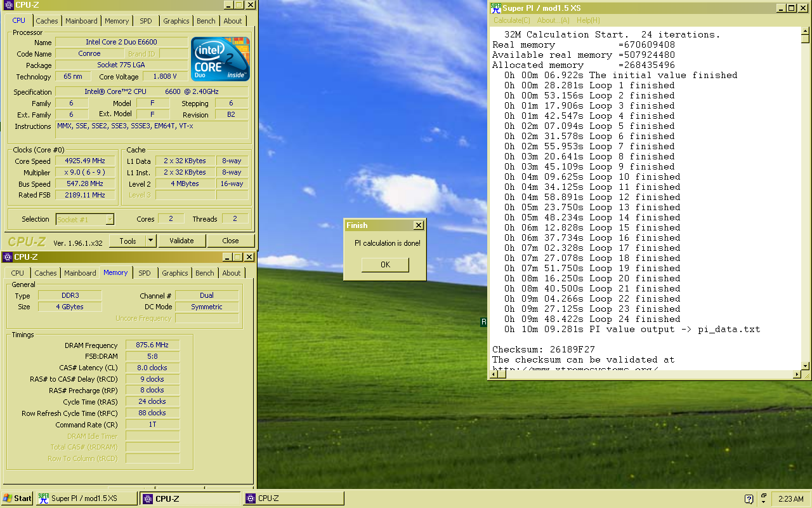Click the tray options arrow icon

click(x=763, y=499)
